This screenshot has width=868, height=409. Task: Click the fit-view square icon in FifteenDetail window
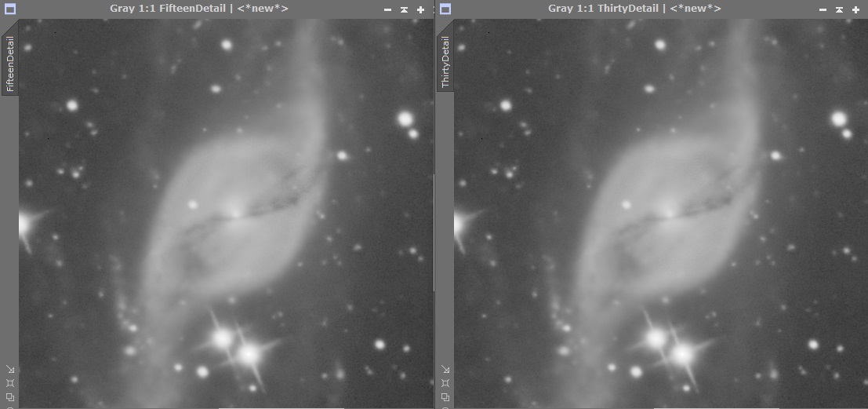[10, 383]
